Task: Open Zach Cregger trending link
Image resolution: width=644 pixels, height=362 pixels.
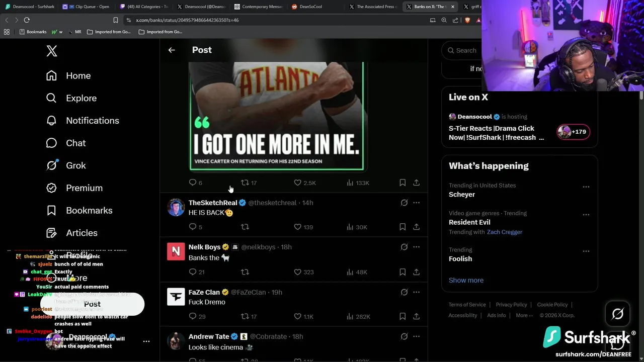Action: tap(505, 232)
